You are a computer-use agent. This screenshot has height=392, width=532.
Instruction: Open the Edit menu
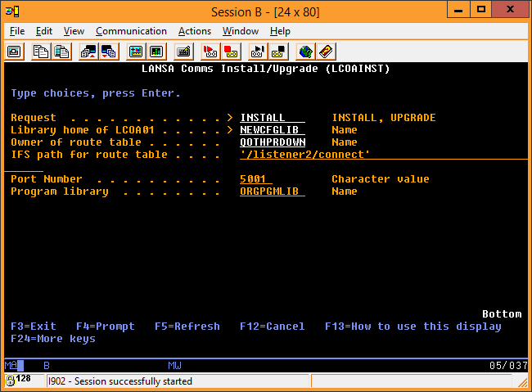tap(44, 31)
